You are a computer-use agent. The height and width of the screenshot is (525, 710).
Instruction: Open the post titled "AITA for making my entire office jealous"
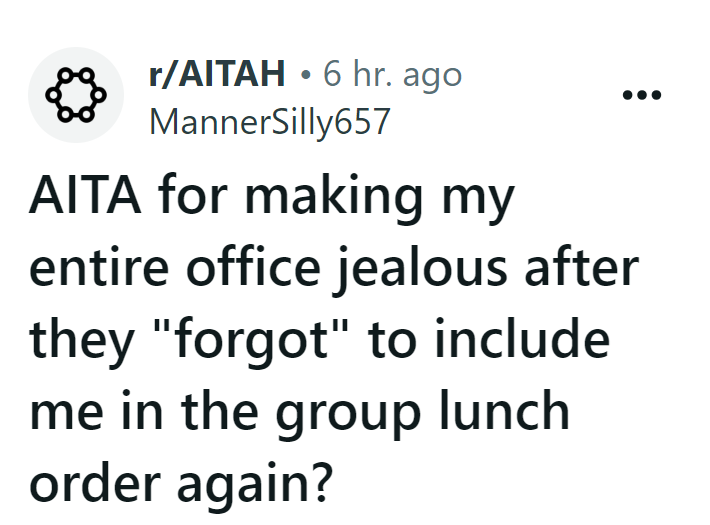pos(320,340)
